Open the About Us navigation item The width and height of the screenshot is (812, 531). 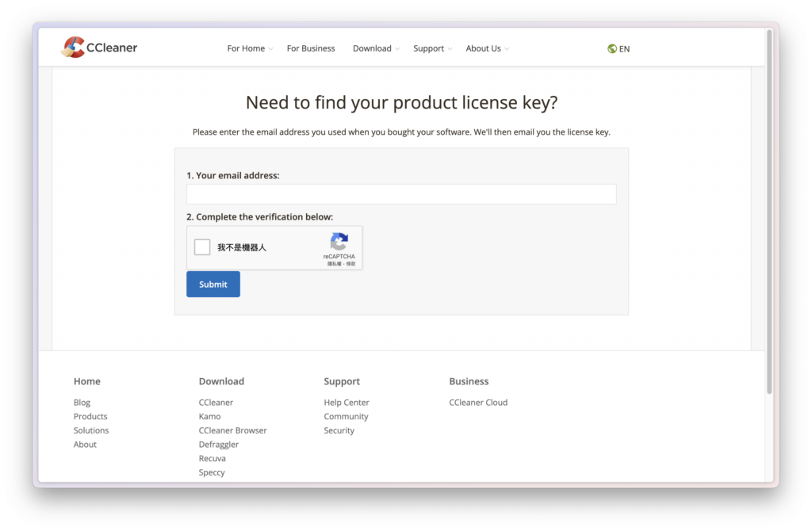pos(483,48)
